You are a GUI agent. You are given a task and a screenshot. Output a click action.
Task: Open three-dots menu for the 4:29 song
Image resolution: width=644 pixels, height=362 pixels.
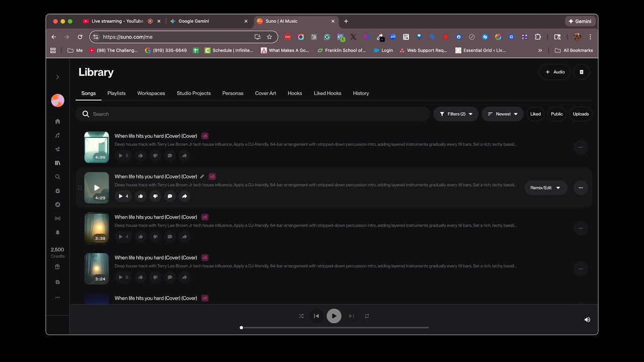pyautogui.click(x=581, y=188)
